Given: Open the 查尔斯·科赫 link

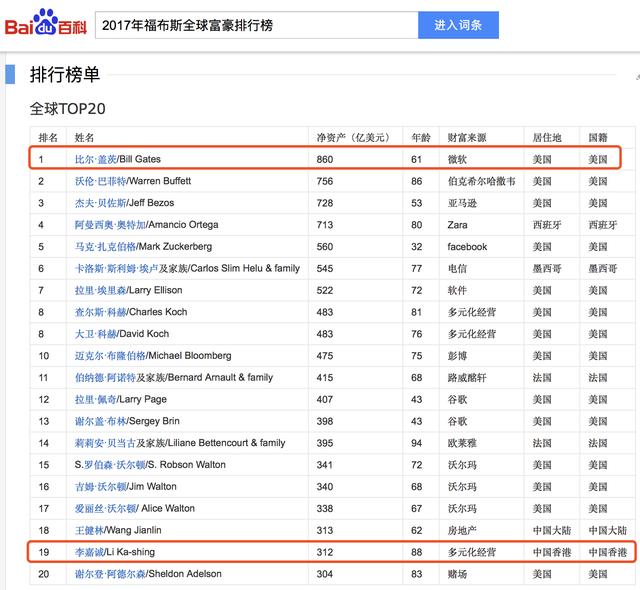Looking at the screenshot, I should tap(100, 312).
